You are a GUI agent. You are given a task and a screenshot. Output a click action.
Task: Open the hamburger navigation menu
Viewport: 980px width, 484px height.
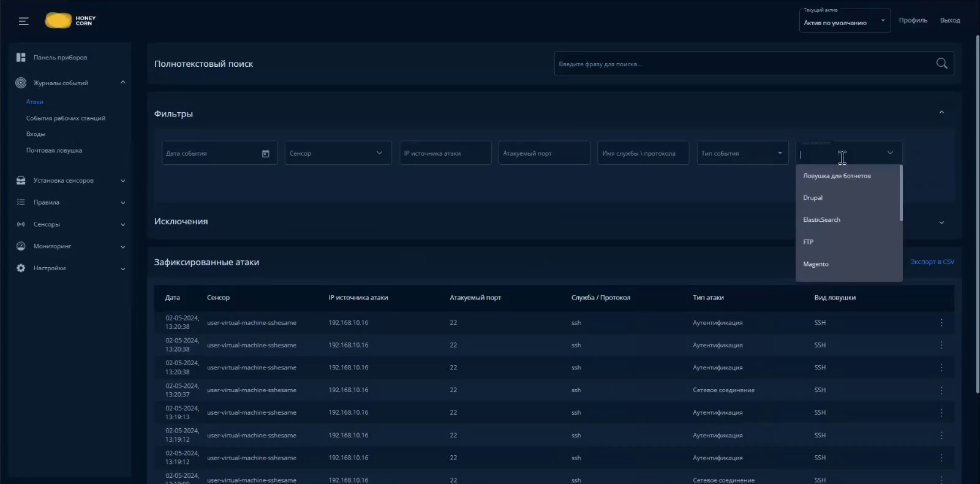coord(24,21)
